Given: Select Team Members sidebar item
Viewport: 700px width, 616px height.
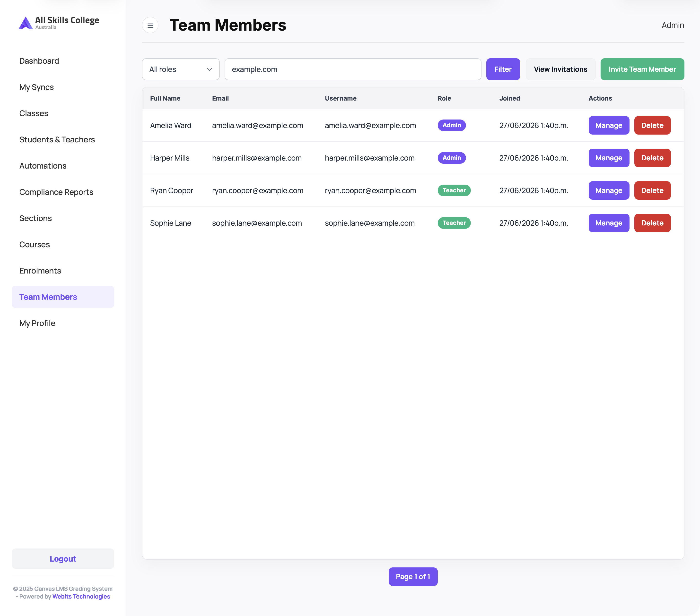Looking at the screenshot, I should (x=63, y=297).
